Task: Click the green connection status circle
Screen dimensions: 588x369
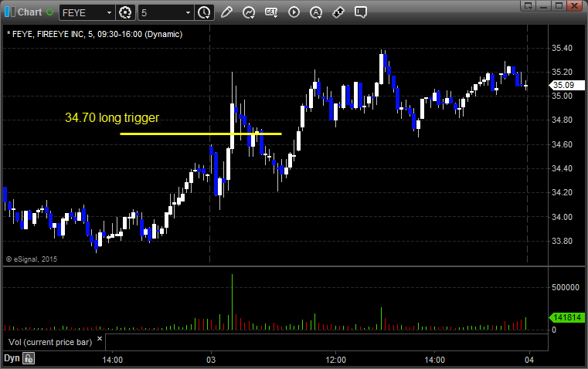Action: tap(50, 12)
